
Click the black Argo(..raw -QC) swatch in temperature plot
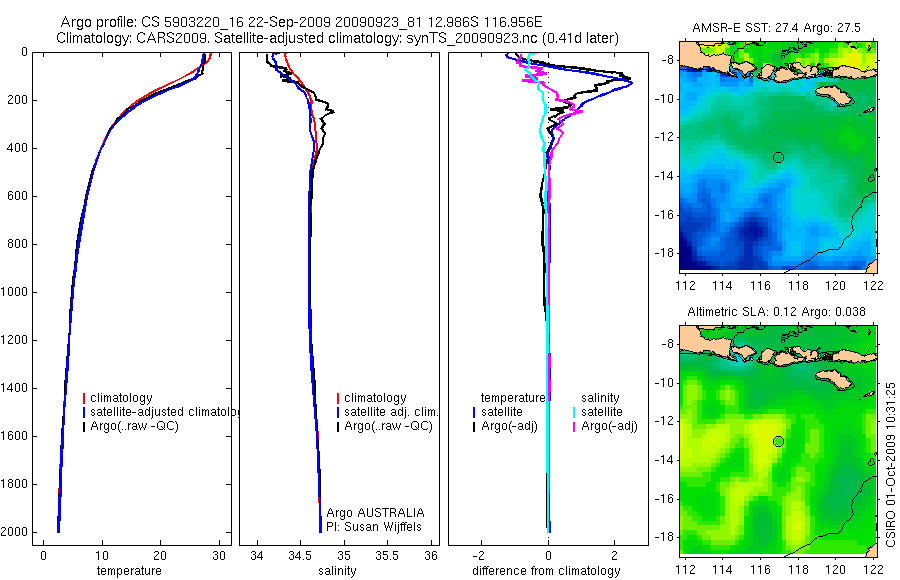[x=84, y=426]
